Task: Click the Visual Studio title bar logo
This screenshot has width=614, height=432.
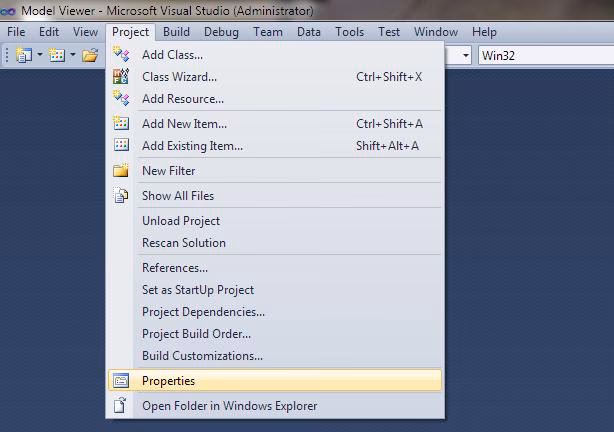Action: pyautogui.click(x=8, y=11)
